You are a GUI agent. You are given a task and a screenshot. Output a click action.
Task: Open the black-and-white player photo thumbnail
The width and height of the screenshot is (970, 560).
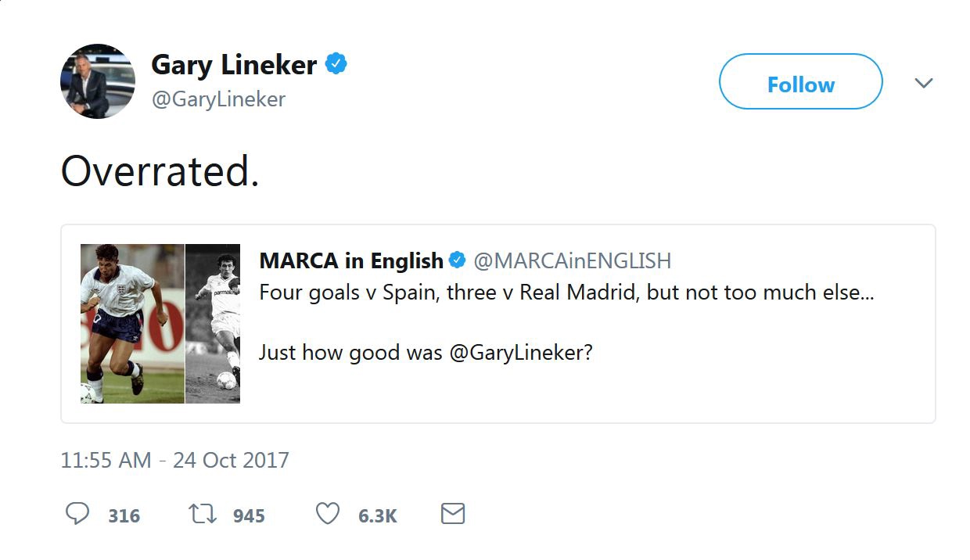tap(213, 324)
